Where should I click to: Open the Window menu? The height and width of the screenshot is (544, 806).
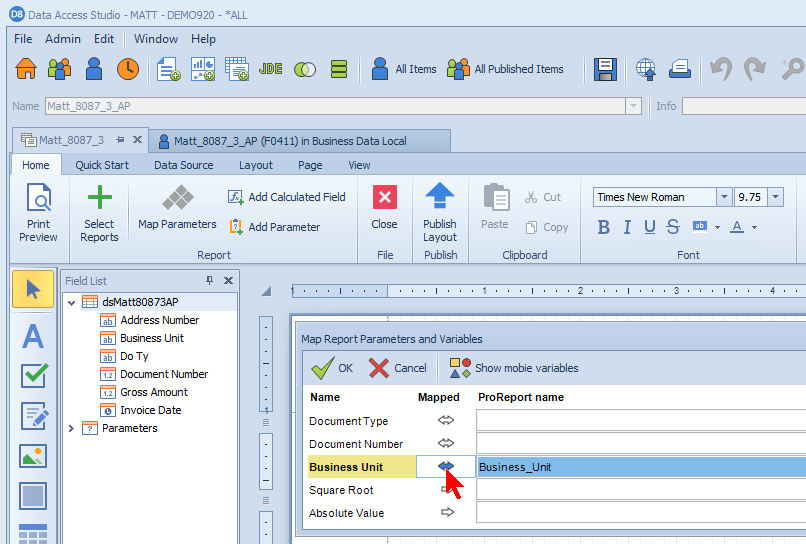156,39
